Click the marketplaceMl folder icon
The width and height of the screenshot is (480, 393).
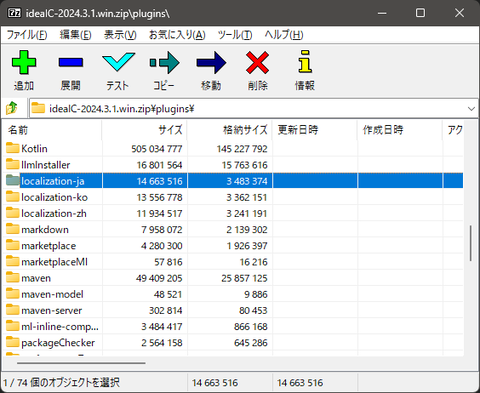(13, 261)
